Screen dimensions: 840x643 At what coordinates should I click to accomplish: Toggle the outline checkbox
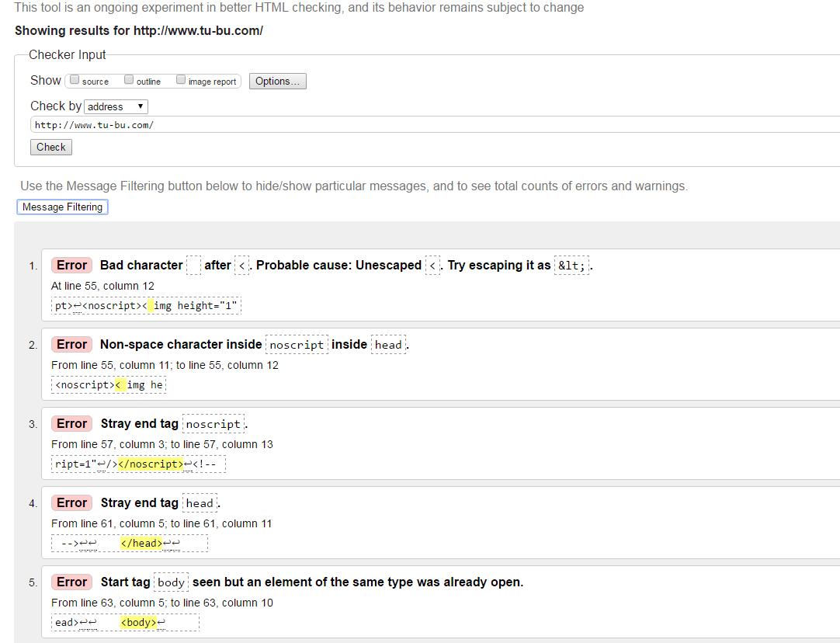click(130, 80)
